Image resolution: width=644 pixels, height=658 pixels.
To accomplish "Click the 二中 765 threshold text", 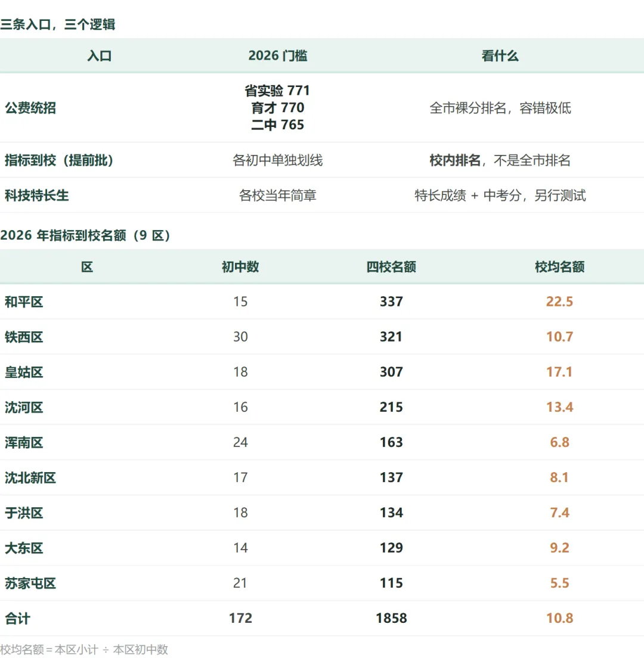I will (277, 125).
